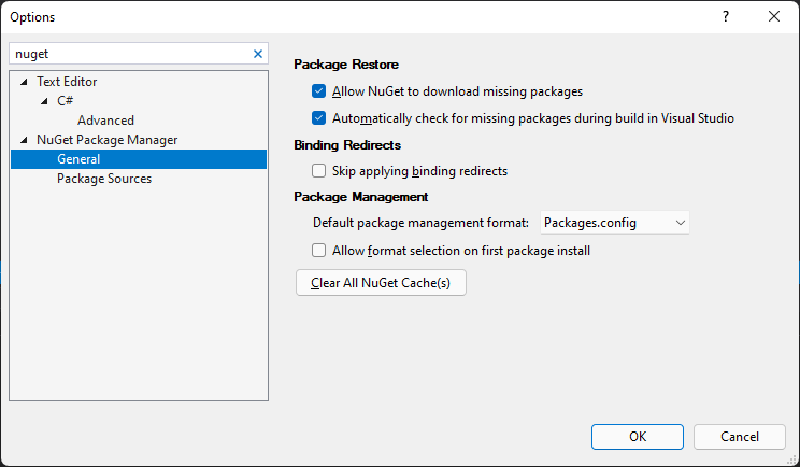Check Allow format selection on first install

pos(320,250)
